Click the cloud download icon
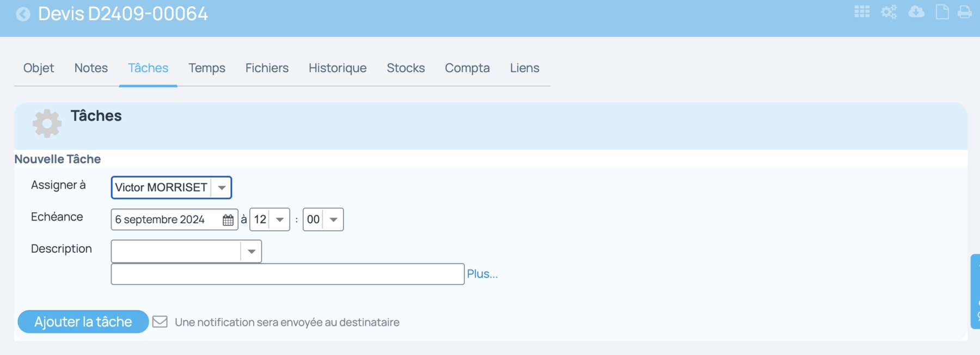Image resolution: width=980 pixels, height=355 pixels. pyautogui.click(x=916, y=12)
